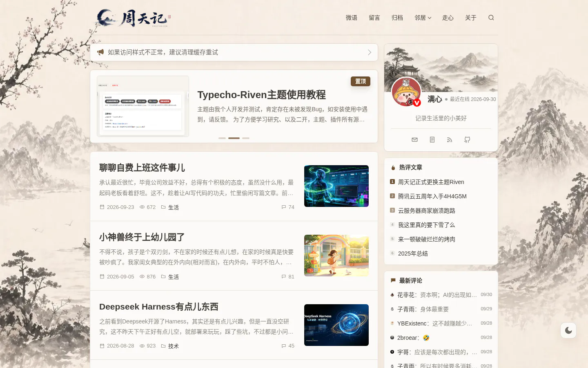The height and width of the screenshot is (368, 588).
Task: Click the thumbnail for 聊聊自费上班这件事儿
Action: coord(336,186)
